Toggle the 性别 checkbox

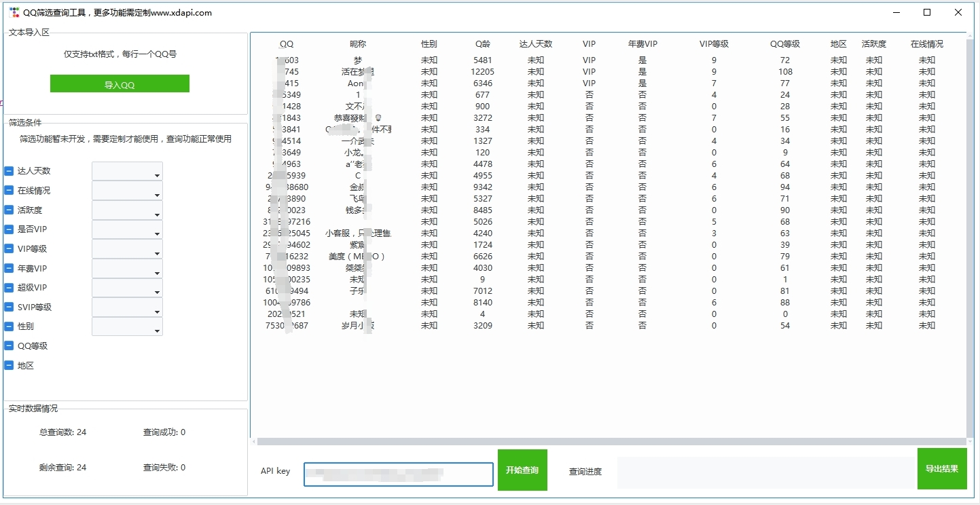click(x=9, y=326)
